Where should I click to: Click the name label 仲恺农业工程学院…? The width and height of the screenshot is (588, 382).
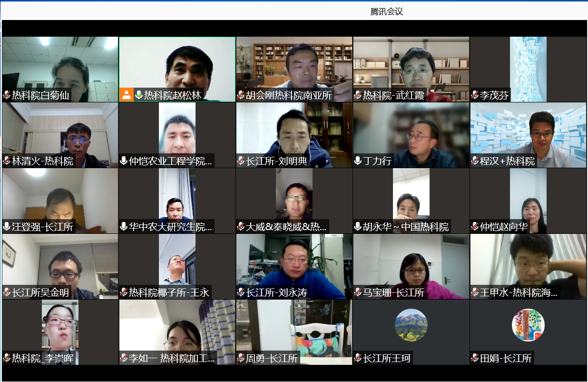pyautogui.click(x=171, y=161)
